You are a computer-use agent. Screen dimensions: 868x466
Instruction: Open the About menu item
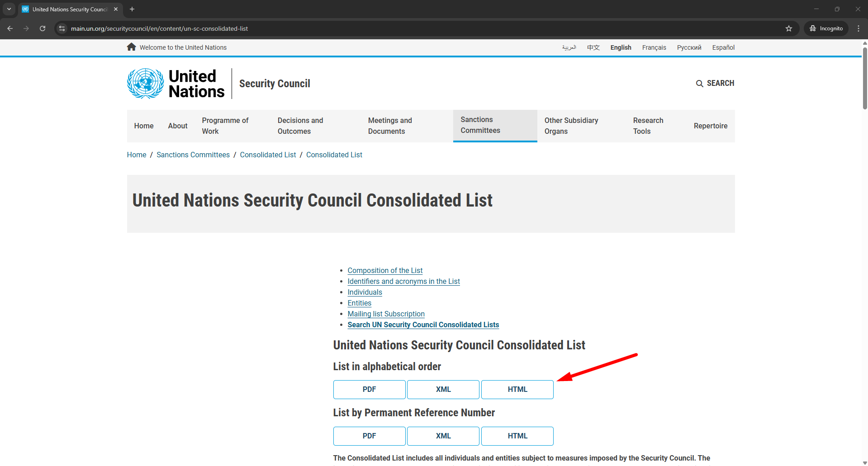(178, 126)
